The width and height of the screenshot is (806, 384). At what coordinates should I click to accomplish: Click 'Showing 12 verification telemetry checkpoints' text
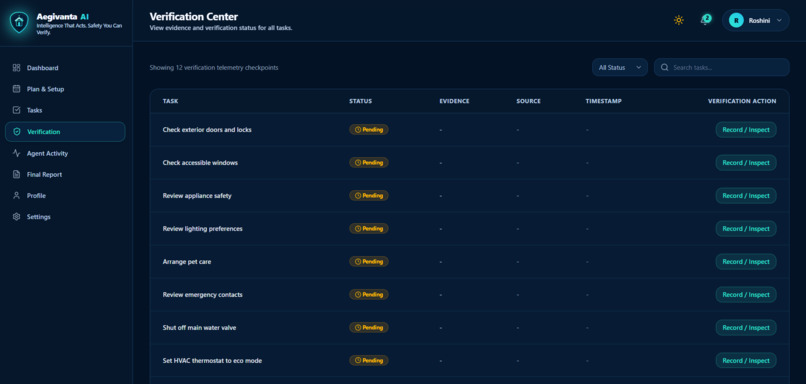coord(214,67)
